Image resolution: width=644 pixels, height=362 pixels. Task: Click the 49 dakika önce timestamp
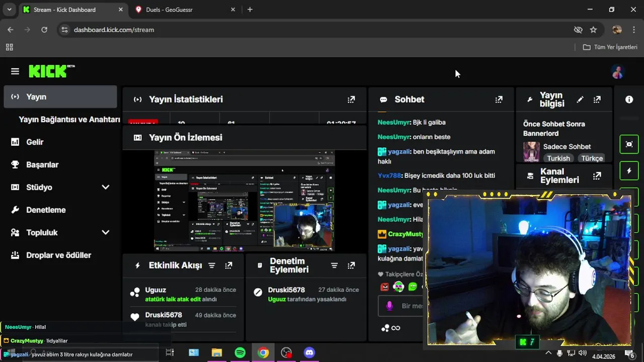(x=215, y=315)
